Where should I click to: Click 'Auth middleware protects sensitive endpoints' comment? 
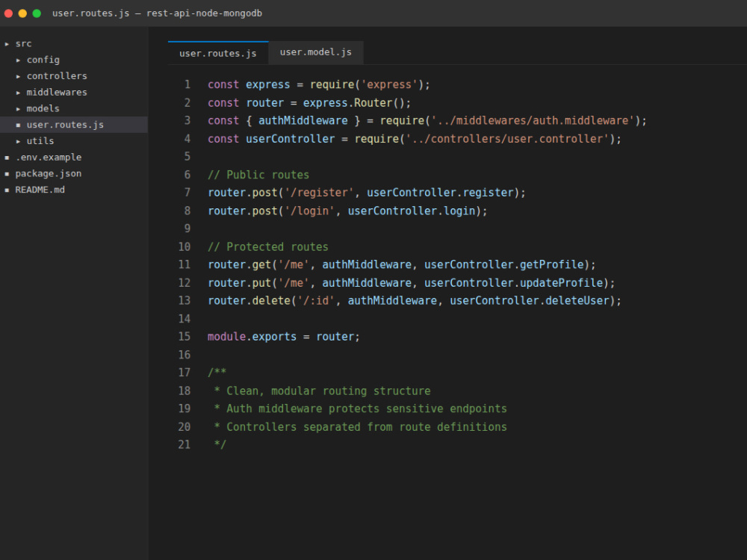pyautogui.click(x=366, y=408)
